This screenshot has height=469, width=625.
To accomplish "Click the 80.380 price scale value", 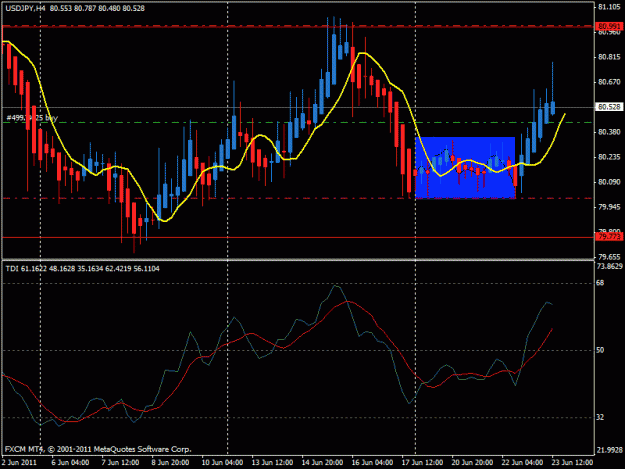I will pos(609,132).
